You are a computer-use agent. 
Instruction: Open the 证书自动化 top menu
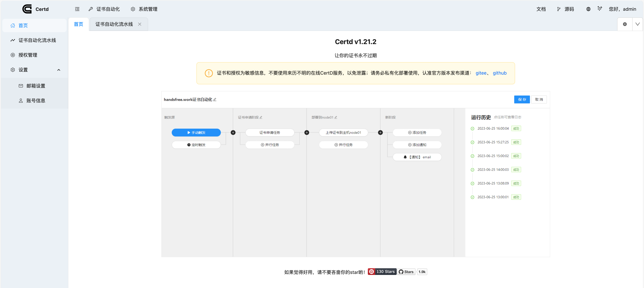pos(104,9)
